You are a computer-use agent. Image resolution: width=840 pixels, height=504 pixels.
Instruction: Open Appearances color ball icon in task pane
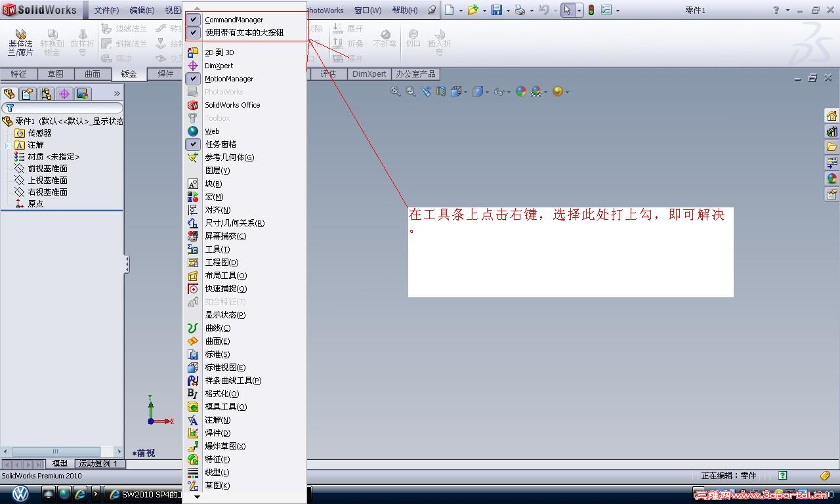point(831,178)
